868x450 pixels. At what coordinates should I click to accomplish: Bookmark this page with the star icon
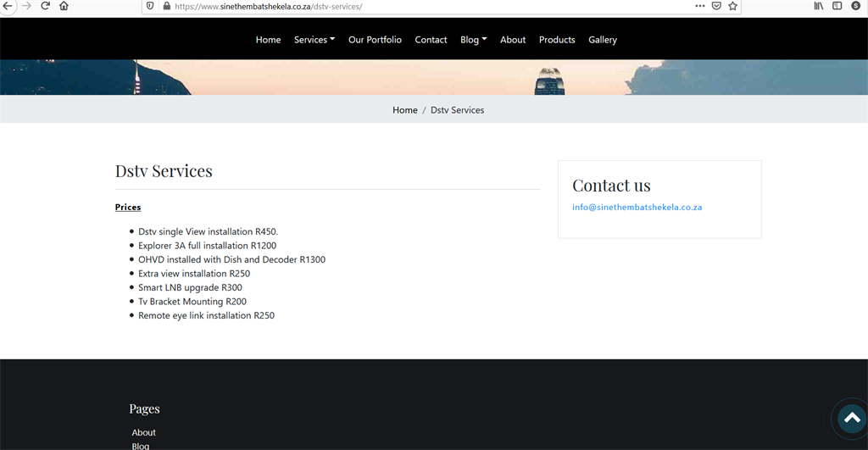point(733,6)
